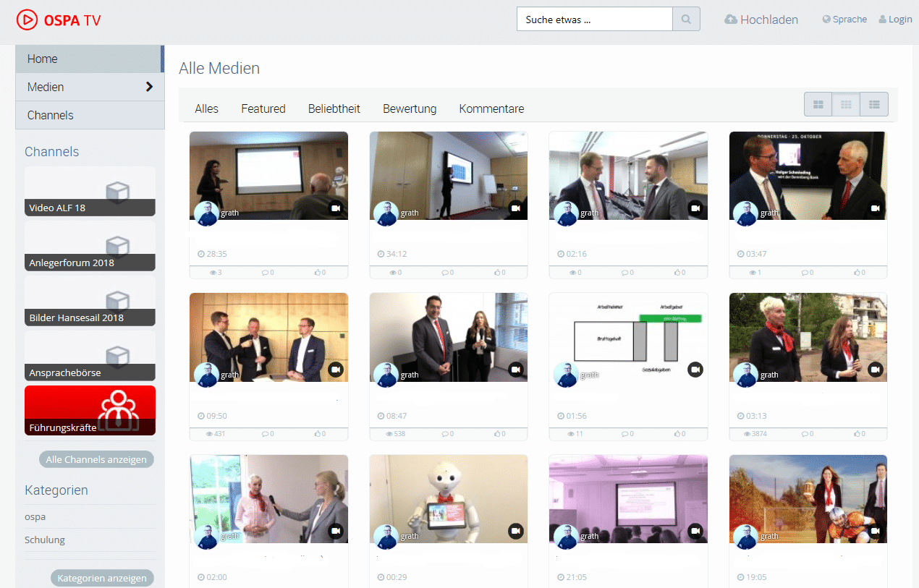Open the Führungskräfte channel tile
This screenshot has height=588, width=919.
(90, 410)
